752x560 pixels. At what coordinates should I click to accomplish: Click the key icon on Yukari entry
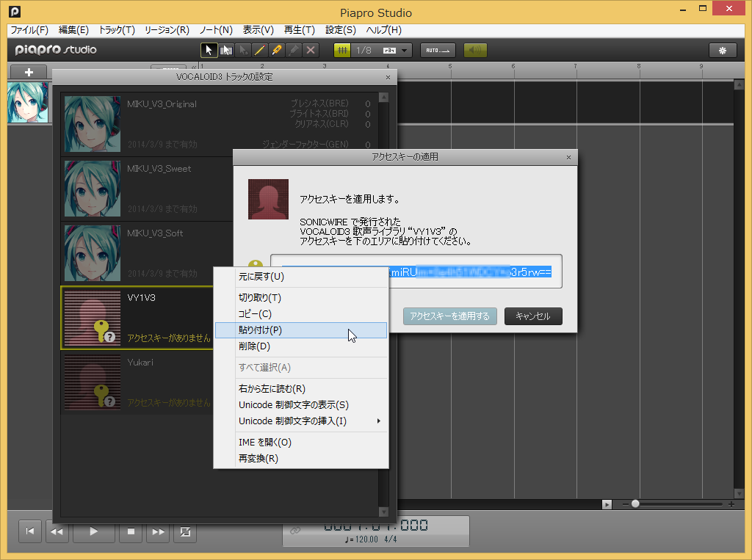click(103, 396)
